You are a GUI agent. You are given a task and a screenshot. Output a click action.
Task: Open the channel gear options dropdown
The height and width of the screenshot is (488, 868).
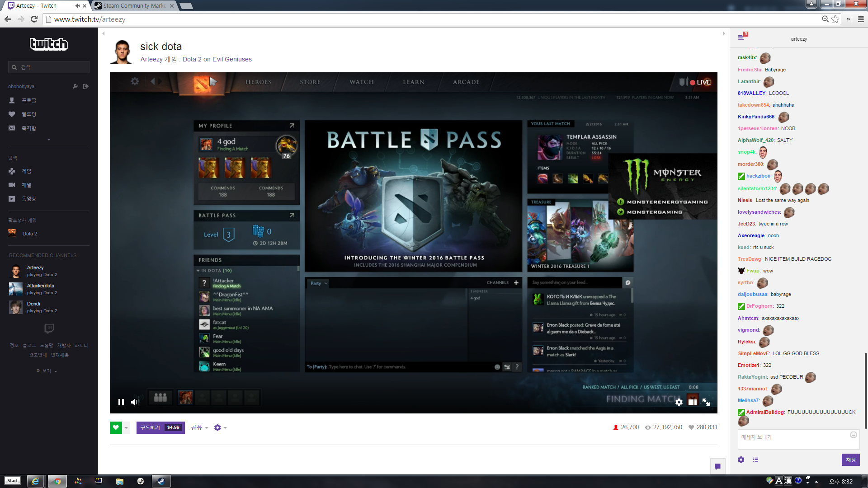[220, 427]
